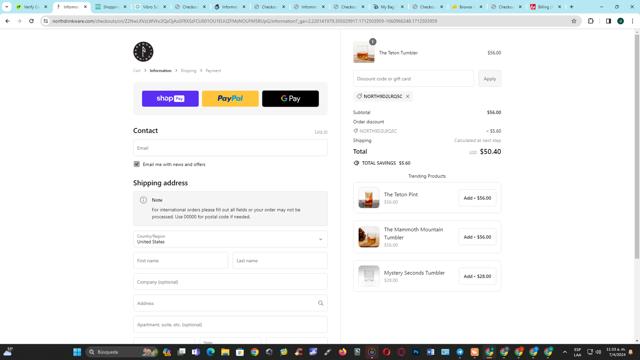640x360 pixels.
Task: Close the Billing tab
Action: [x=560, y=7]
